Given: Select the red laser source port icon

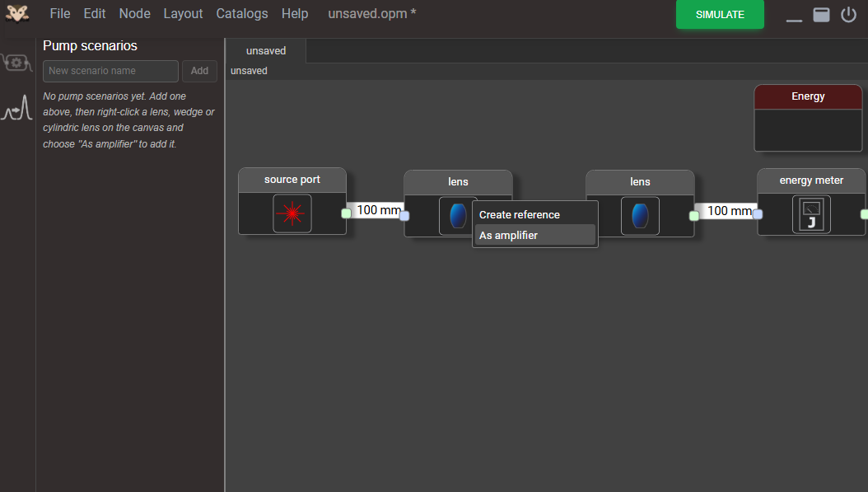Looking at the screenshot, I should click(x=292, y=213).
